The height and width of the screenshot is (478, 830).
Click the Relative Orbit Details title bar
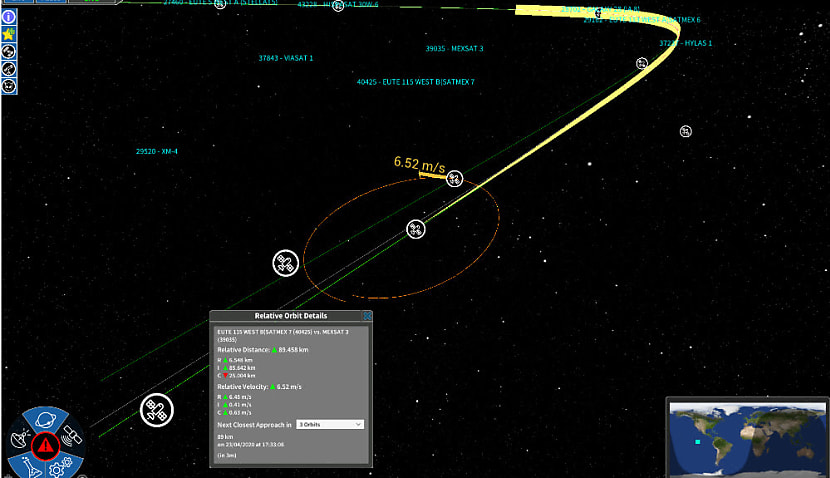[x=291, y=316]
